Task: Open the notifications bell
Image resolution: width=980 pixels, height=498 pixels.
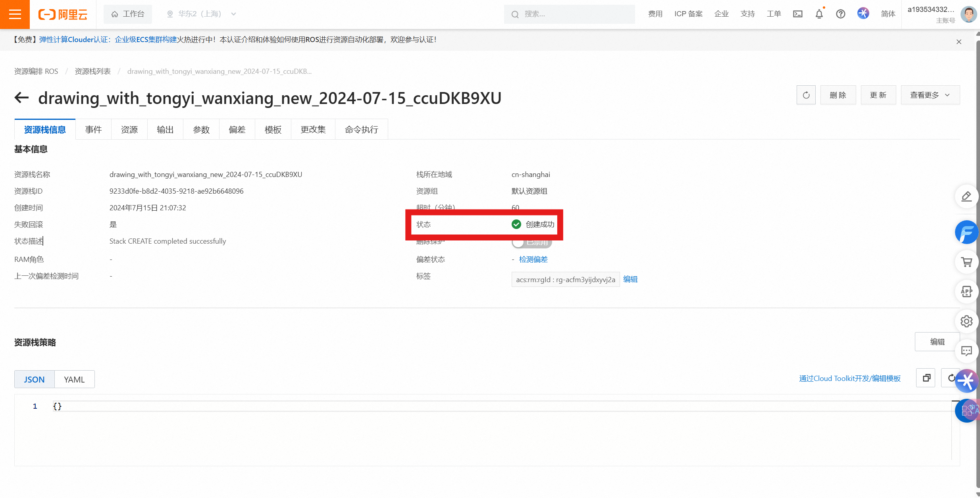Action: [819, 14]
